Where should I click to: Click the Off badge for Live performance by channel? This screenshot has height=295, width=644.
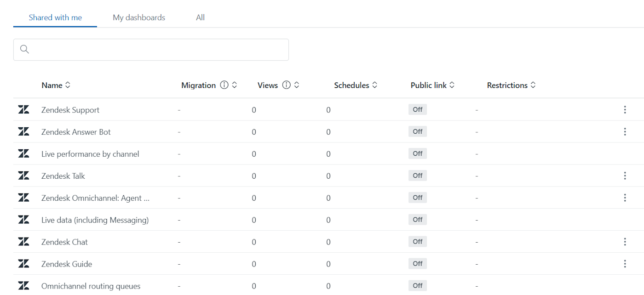tap(418, 153)
